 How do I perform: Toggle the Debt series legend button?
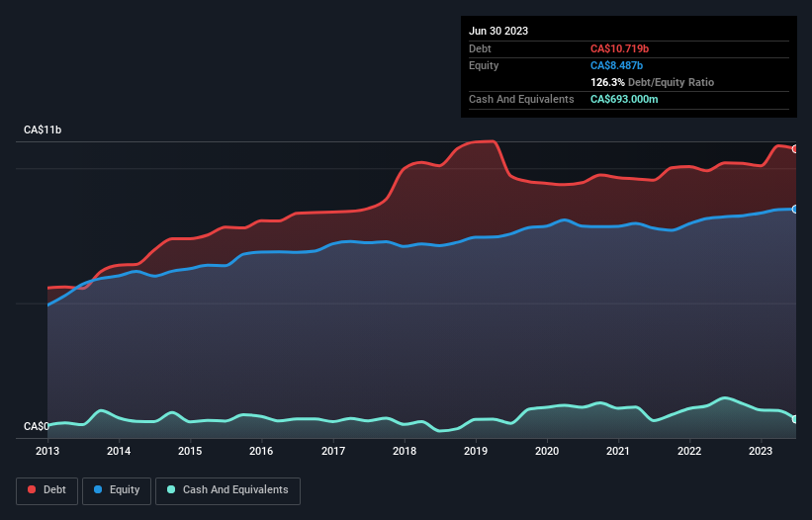pos(47,490)
